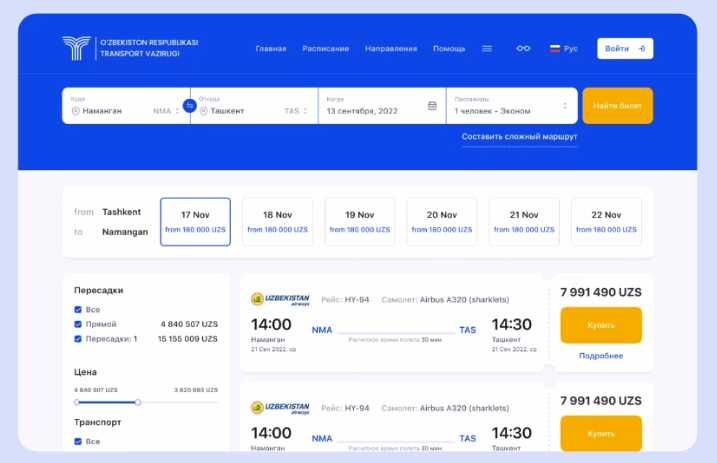
Task: Toggle the Все checkbox under Пересадки
Action: point(78,309)
